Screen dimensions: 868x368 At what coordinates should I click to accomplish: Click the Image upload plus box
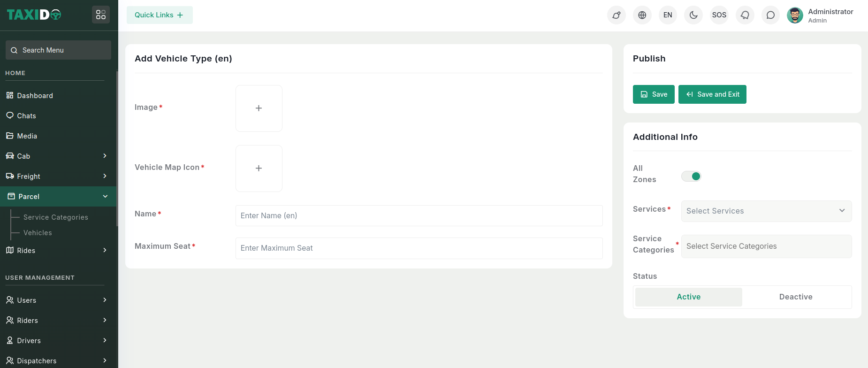point(259,108)
